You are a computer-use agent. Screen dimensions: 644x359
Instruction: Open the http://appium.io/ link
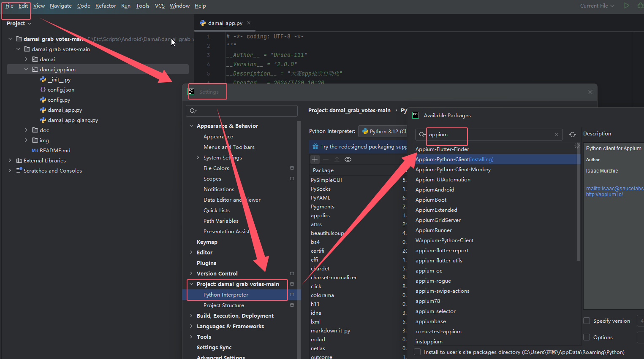click(604, 194)
